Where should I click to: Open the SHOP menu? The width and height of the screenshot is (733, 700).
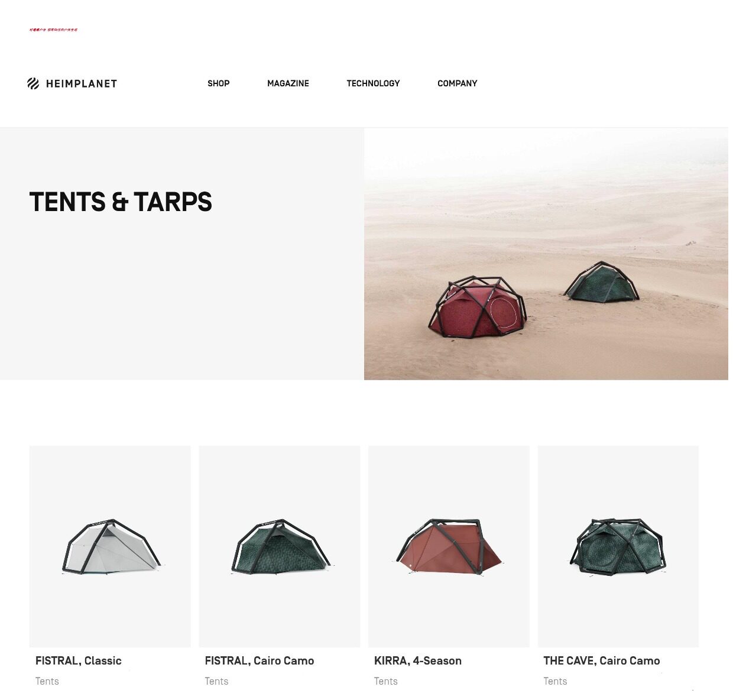[218, 83]
